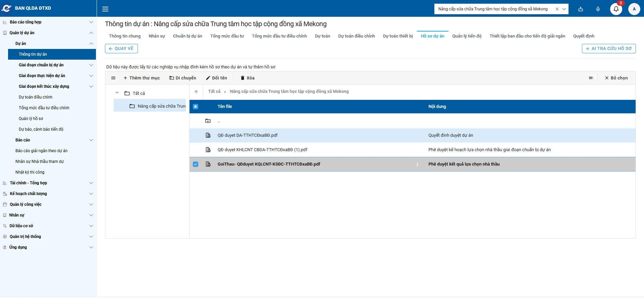Toggle the file panel sidebar menu icon
The image size is (644, 308).
tap(113, 78)
